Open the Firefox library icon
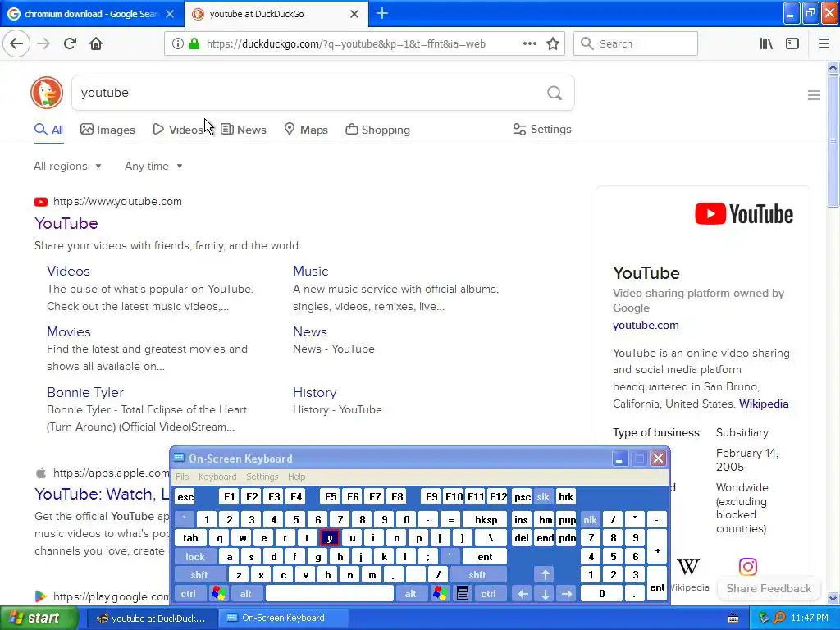 coord(766,43)
